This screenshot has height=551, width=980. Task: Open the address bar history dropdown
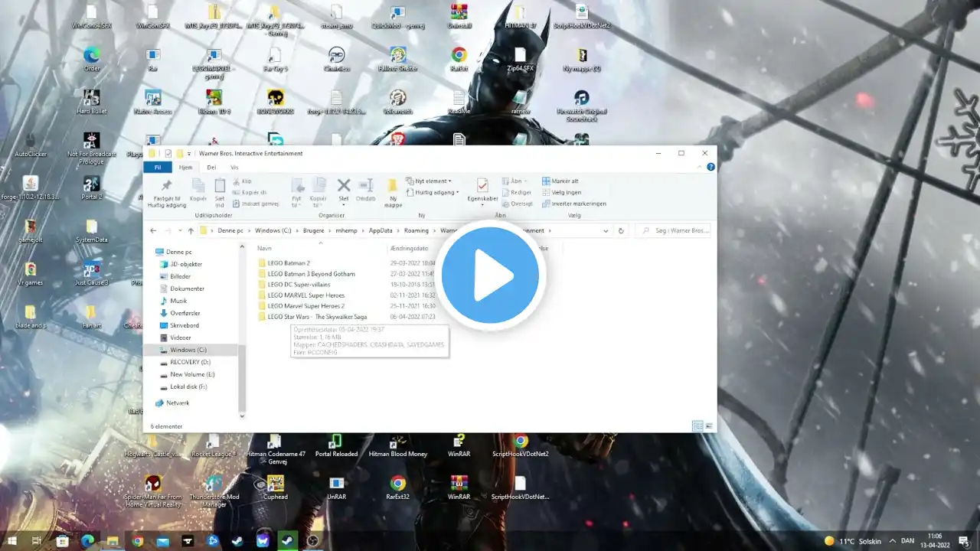[606, 230]
